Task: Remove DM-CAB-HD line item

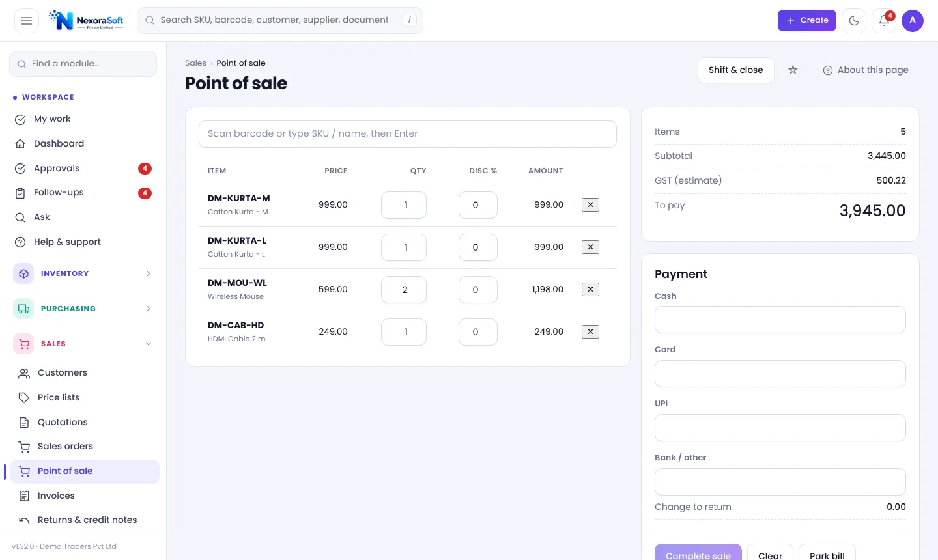Action: click(590, 331)
